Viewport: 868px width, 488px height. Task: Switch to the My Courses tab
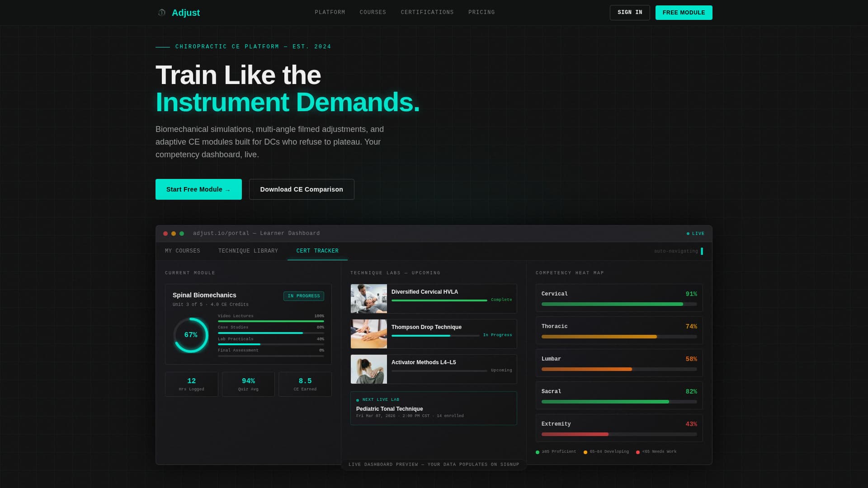click(183, 251)
